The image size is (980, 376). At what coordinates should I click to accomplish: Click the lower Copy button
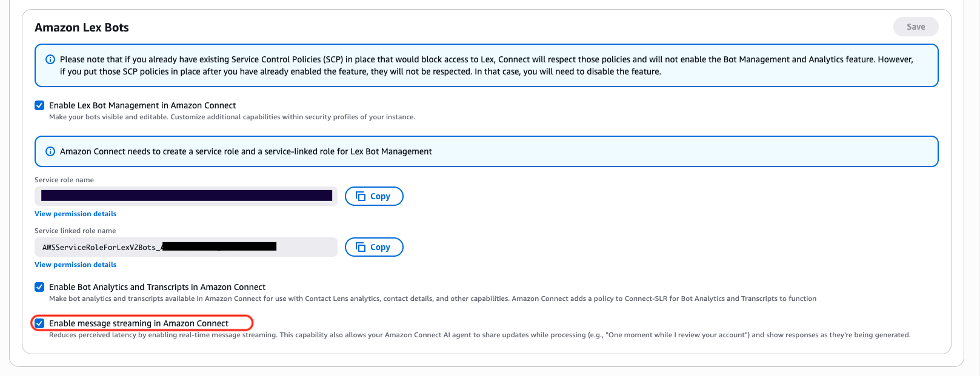click(x=374, y=246)
